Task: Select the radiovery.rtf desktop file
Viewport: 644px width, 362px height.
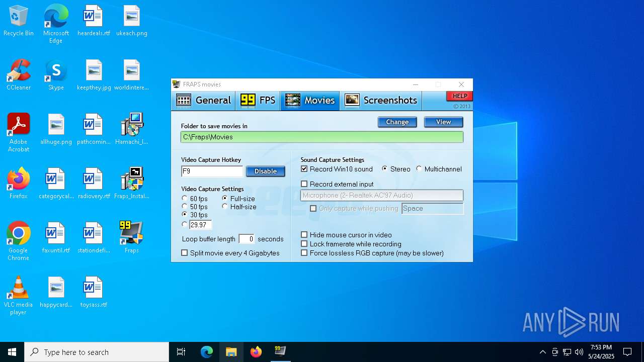Action: click(x=94, y=184)
